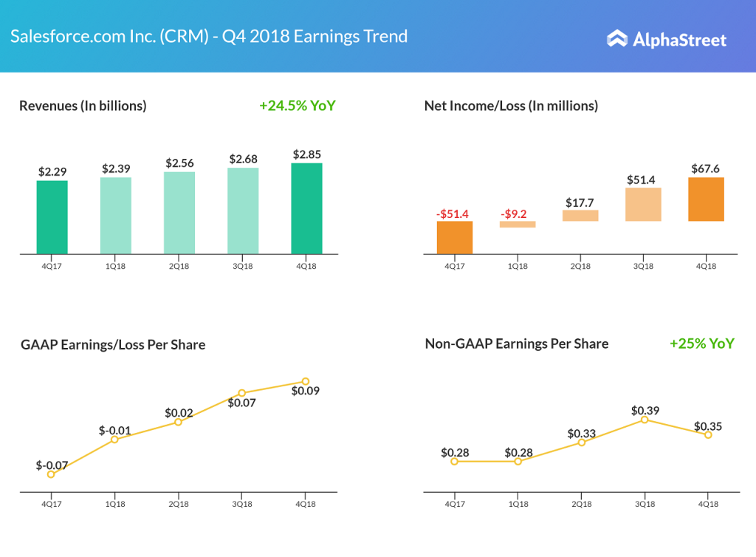This screenshot has width=756, height=557.
Task: Select the -$51.4 net loss bar
Action: [454, 238]
